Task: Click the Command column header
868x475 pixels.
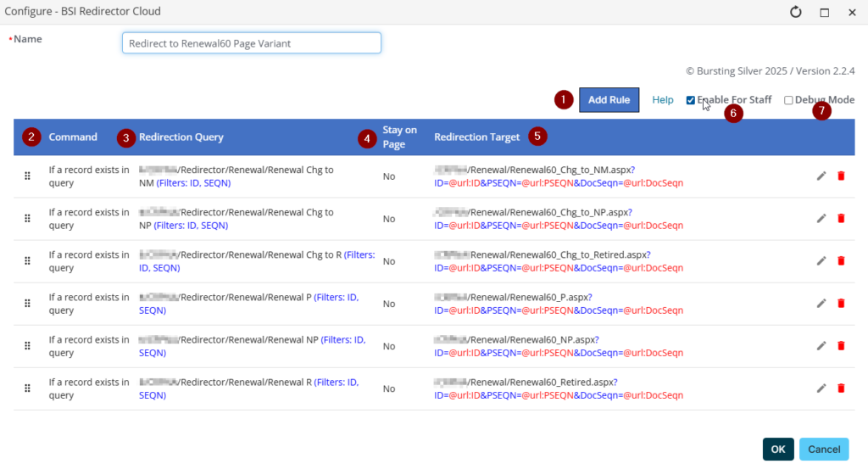Action: [73, 137]
